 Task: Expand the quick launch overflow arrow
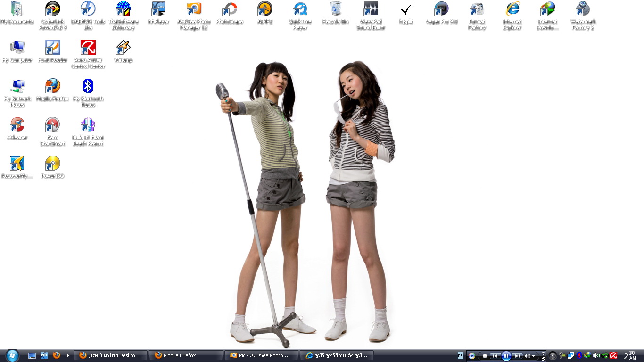tap(68, 355)
